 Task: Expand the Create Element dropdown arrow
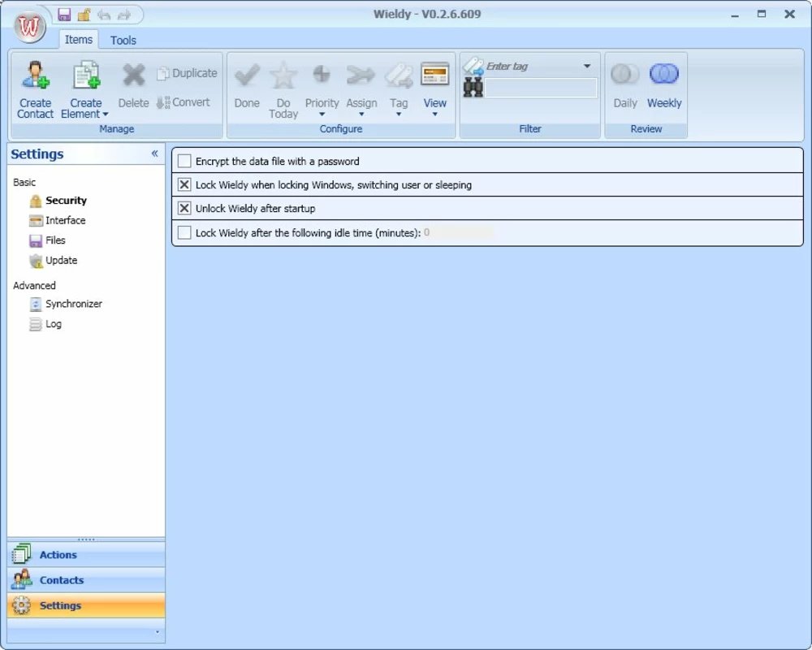[x=105, y=115]
